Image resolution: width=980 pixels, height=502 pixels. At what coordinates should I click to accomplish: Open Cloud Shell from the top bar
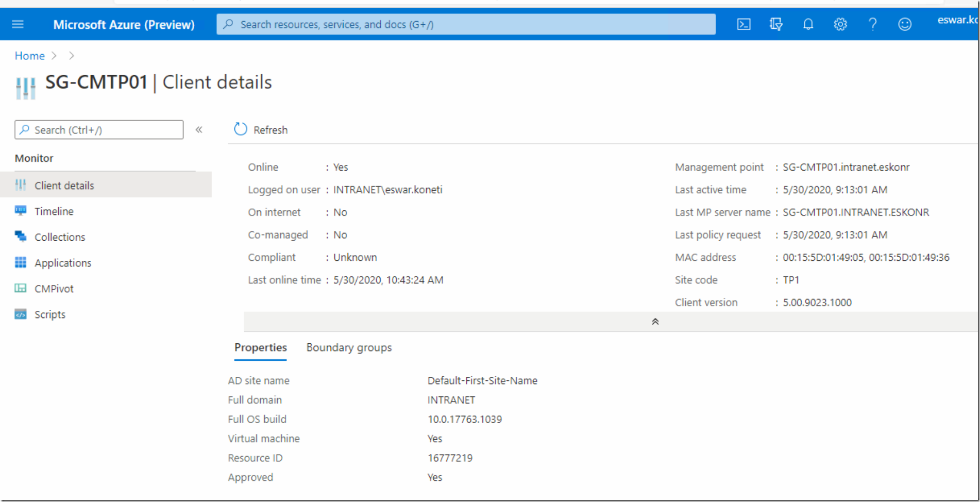tap(744, 24)
